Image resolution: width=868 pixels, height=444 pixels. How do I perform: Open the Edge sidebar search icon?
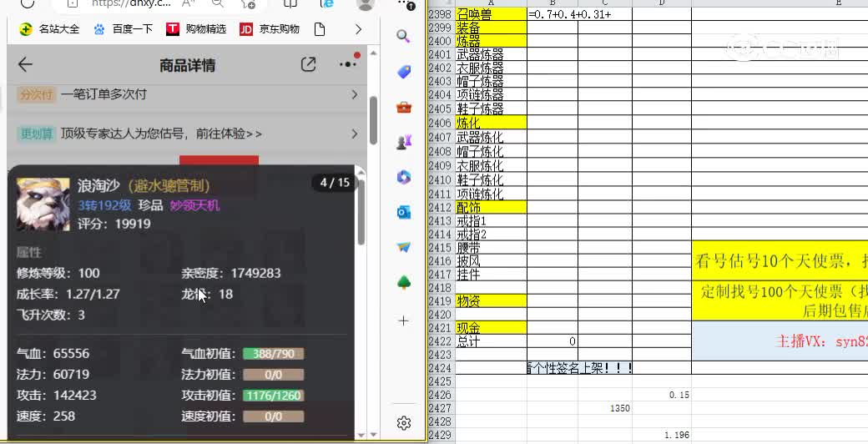[x=404, y=36]
